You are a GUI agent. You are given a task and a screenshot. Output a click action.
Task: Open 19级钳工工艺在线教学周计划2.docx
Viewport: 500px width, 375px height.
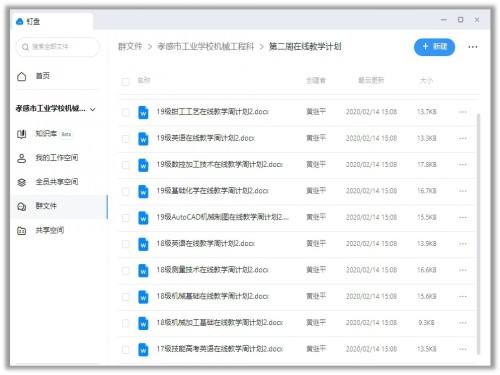click(213, 112)
